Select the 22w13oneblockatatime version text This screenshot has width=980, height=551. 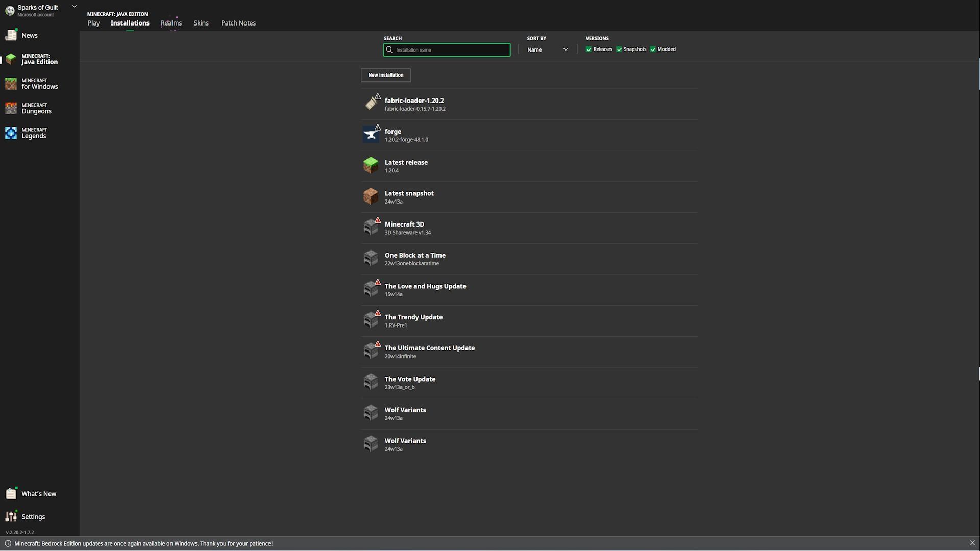point(412,264)
